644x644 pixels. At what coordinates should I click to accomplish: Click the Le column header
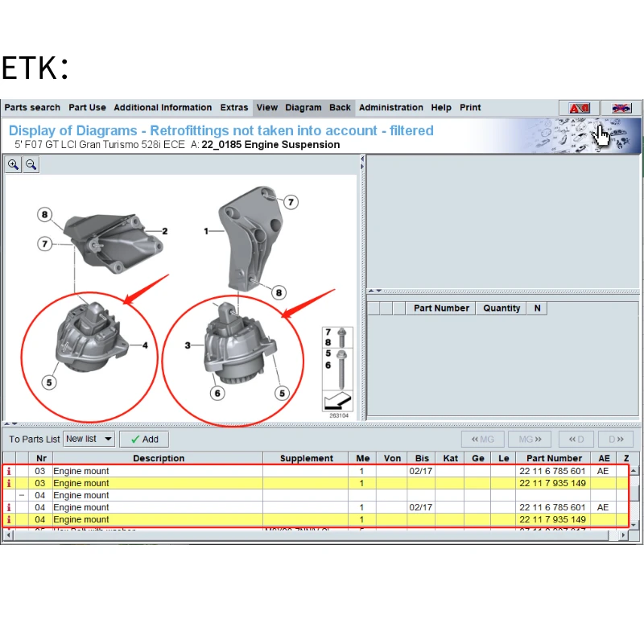504,458
